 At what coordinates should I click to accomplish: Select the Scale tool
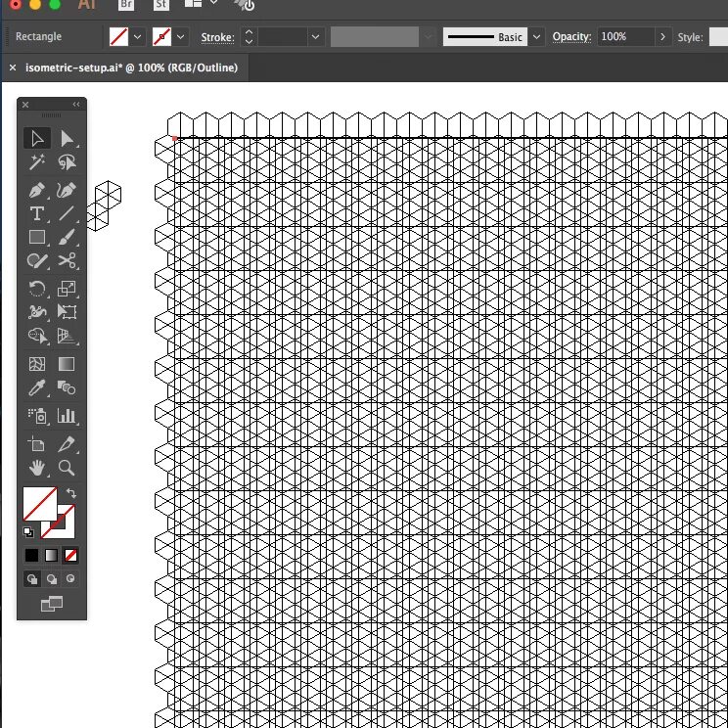pyautogui.click(x=67, y=289)
